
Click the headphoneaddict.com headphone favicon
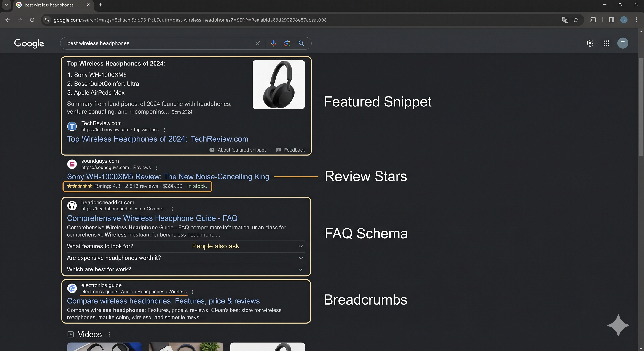[x=72, y=205]
